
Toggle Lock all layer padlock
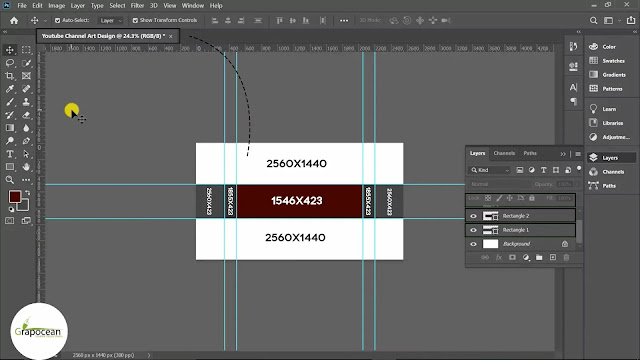tap(532, 198)
